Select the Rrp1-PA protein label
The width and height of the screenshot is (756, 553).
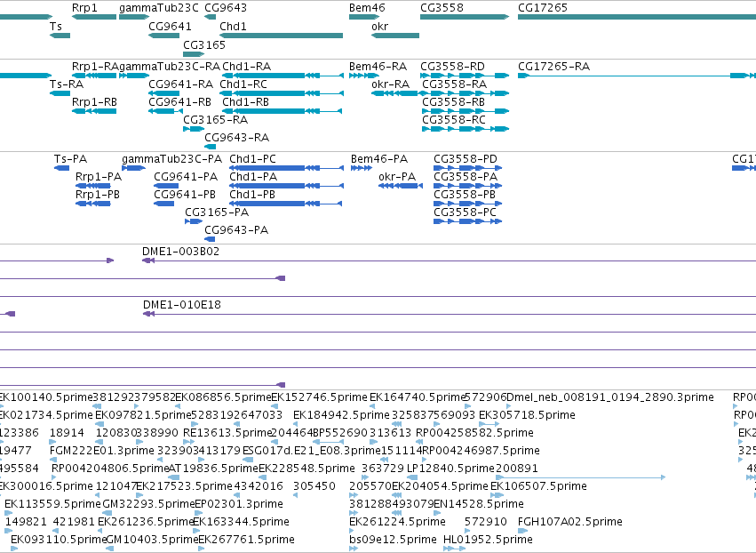(99, 177)
